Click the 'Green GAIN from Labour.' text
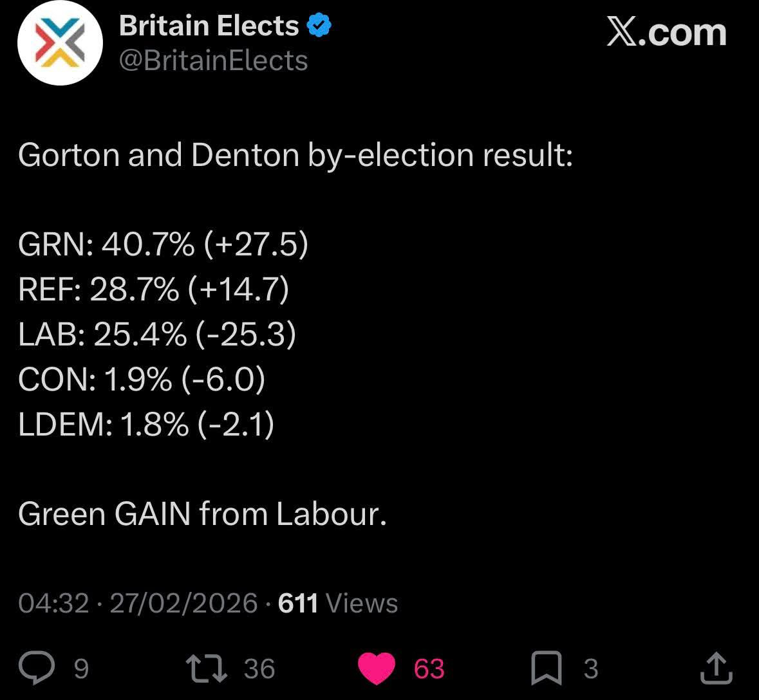Image resolution: width=759 pixels, height=700 pixels. (202, 514)
